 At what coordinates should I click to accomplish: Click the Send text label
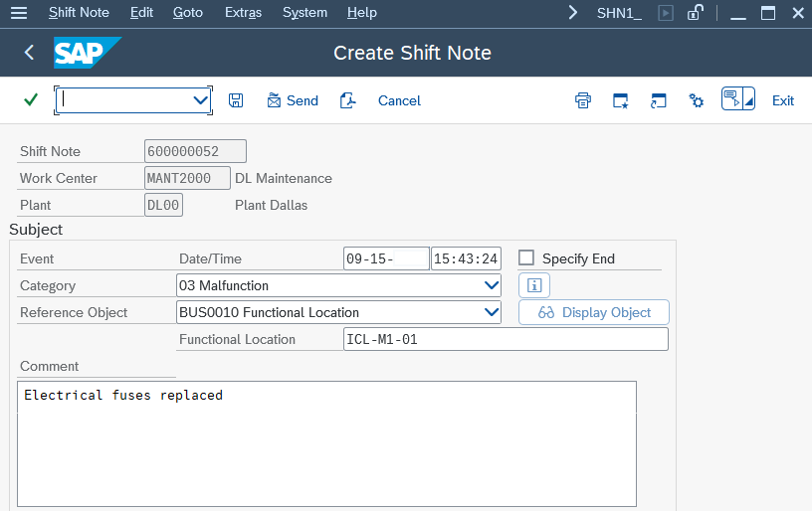point(303,100)
